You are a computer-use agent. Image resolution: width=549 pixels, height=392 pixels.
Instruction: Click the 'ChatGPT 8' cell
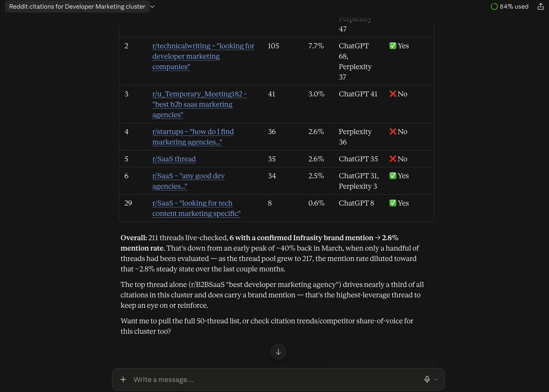[356, 203]
